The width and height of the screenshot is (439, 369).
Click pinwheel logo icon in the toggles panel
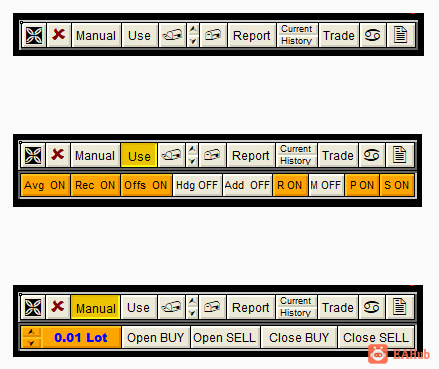(x=33, y=155)
